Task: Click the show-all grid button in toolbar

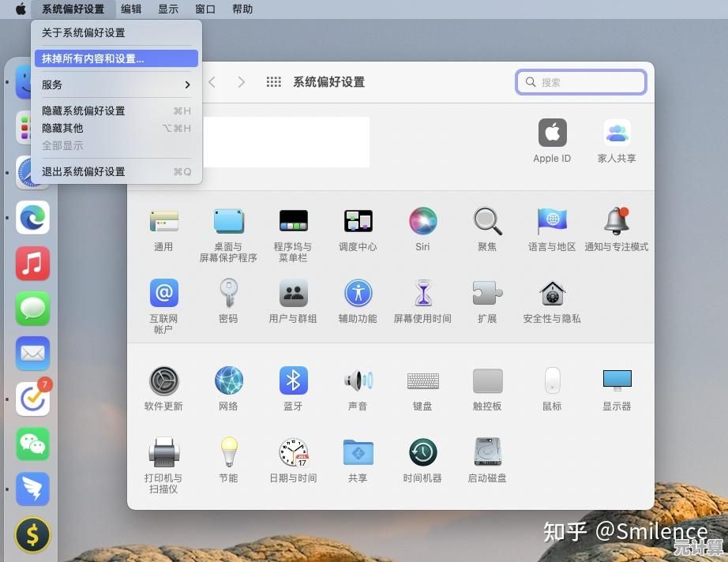Action: tap(274, 82)
